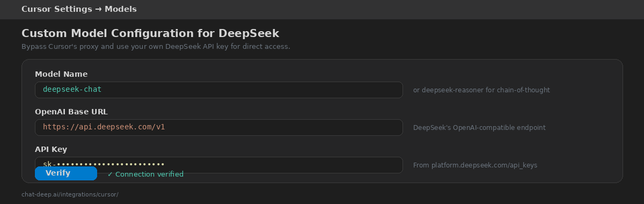This screenshot has width=644, height=204.
Task: Click the 'Connection verified' status text
Action: pyautogui.click(x=145, y=174)
